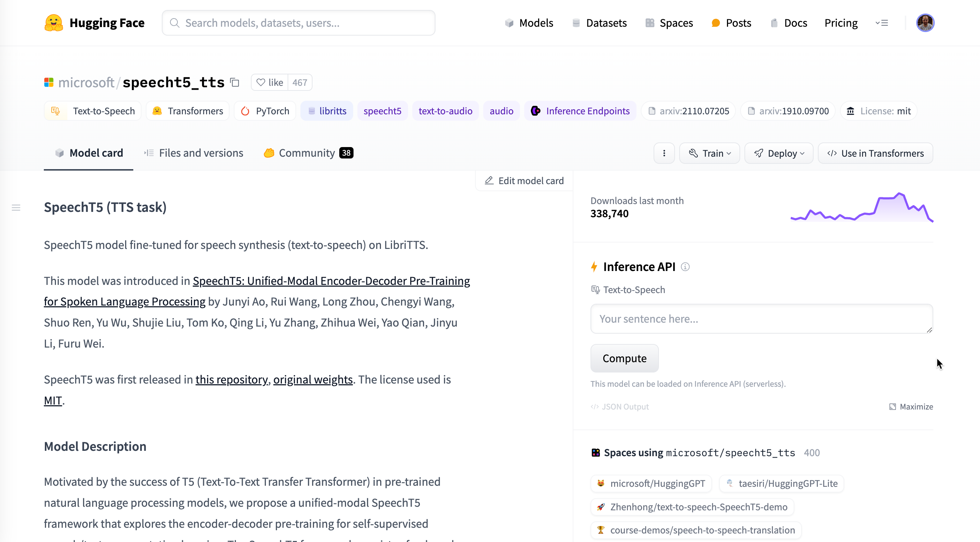
Task: Select the Text-to-Speech tag
Action: coord(92,111)
